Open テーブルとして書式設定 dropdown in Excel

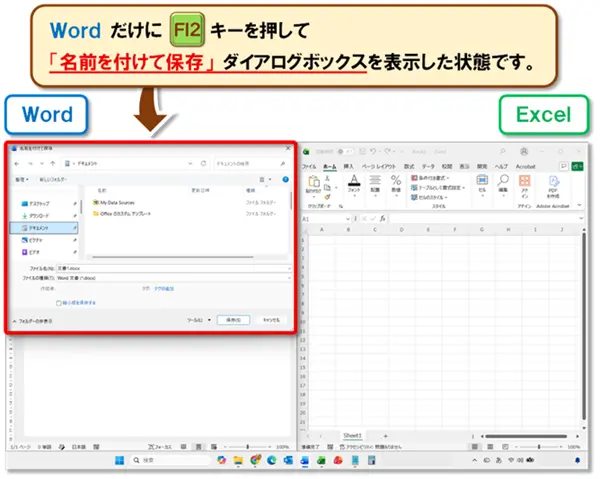pyautogui.click(x=438, y=187)
